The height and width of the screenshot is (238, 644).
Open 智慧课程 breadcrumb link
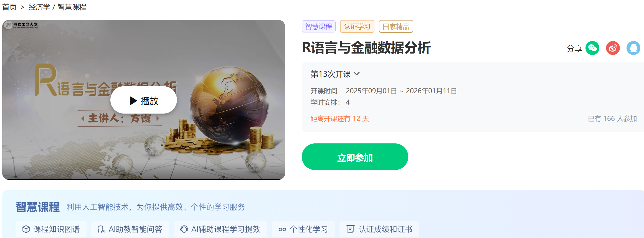[x=72, y=7]
